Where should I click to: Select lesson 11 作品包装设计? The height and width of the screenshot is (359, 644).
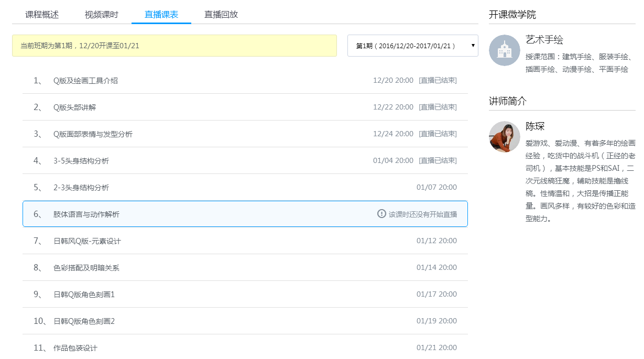(75, 348)
